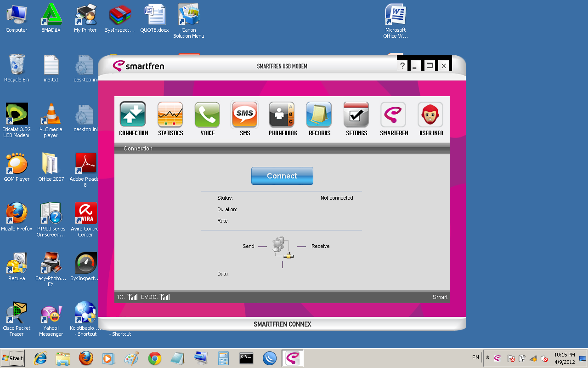The image size is (588, 368).
Task: Open Windows Explorer from the taskbar
Action: 63,358
